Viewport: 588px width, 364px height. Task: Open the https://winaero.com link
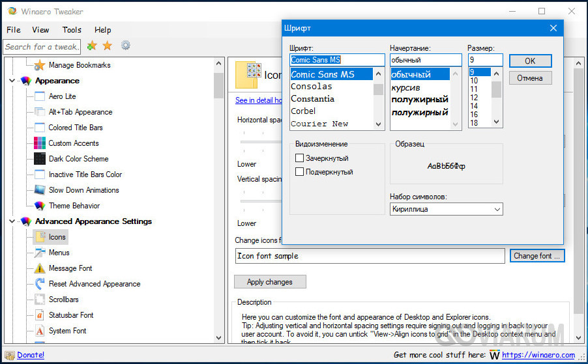point(538,355)
